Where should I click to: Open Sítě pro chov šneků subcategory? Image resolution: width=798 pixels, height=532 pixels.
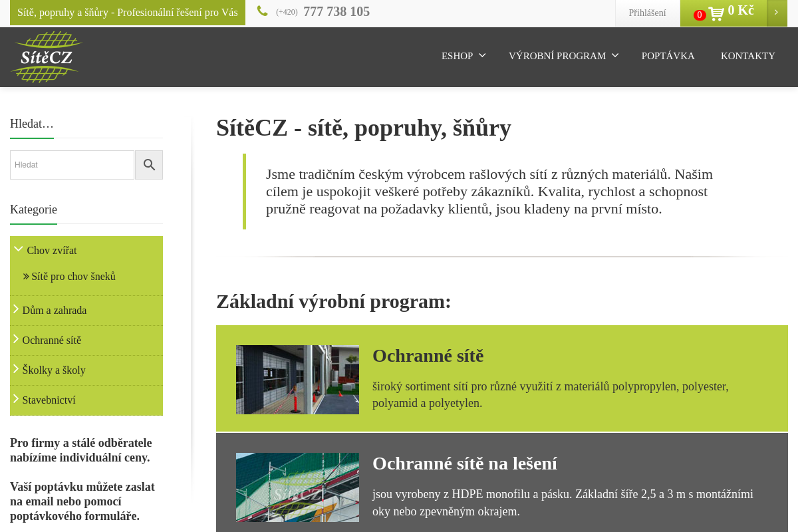click(x=73, y=276)
